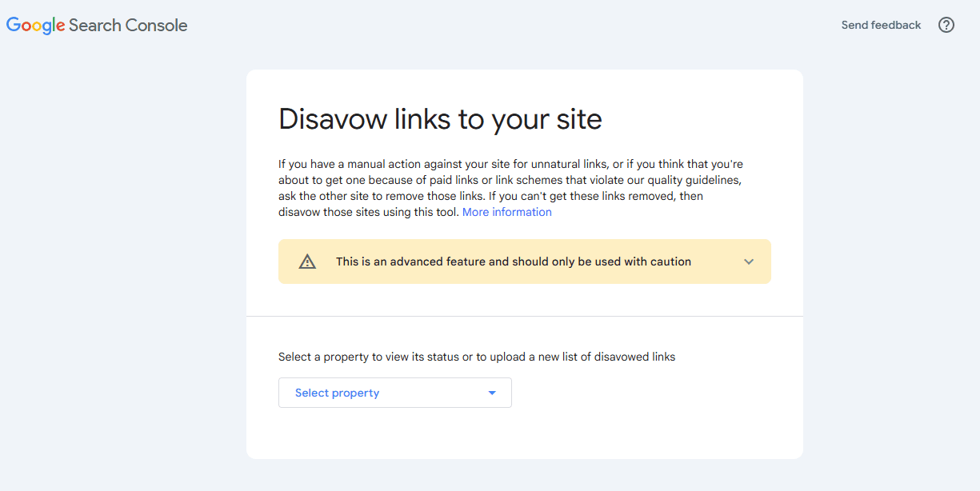Click the Send feedback button
The height and width of the screenshot is (491, 980).
[x=881, y=25]
